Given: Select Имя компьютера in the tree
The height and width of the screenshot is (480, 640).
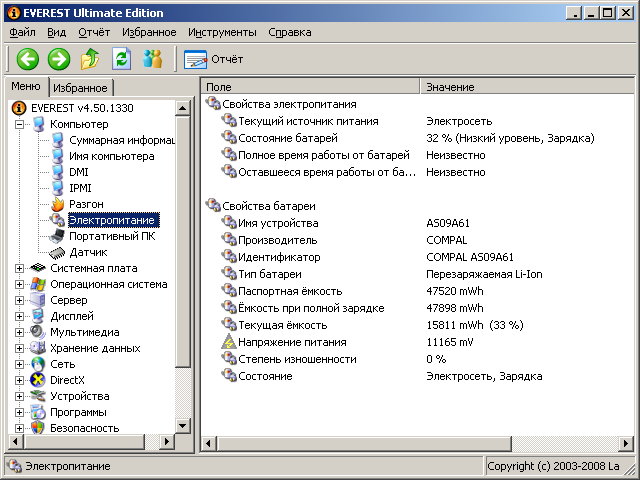Looking at the screenshot, I should [x=112, y=156].
